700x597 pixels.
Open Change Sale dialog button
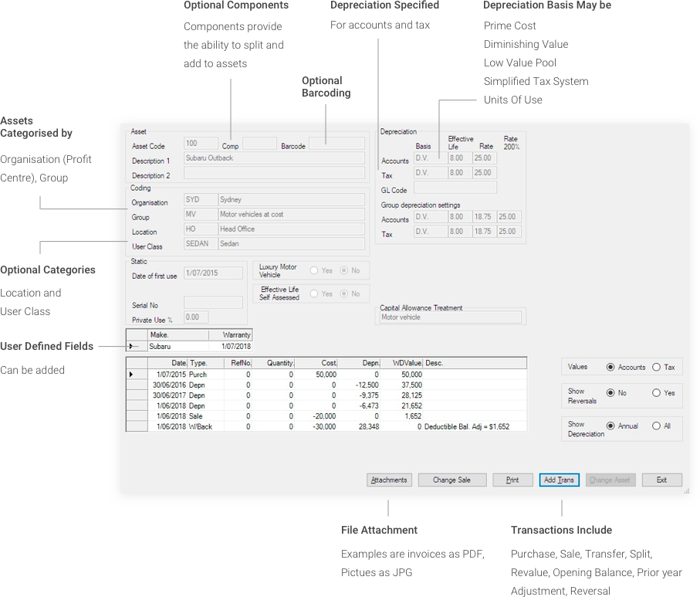coord(451,480)
